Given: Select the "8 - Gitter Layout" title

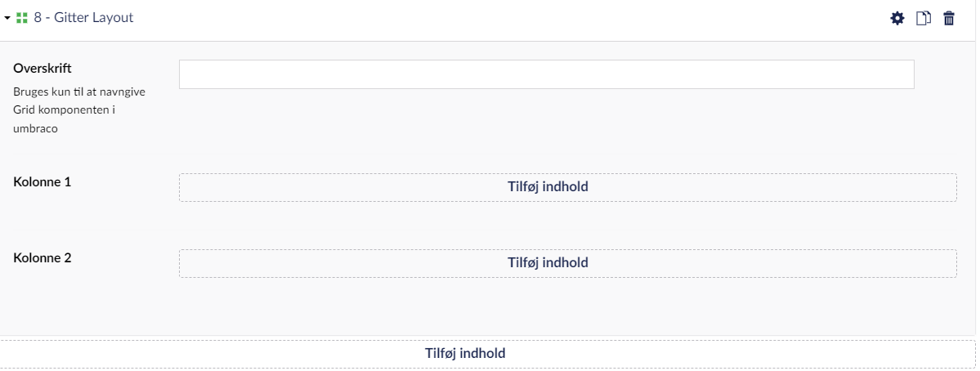Looking at the screenshot, I should pos(83,17).
